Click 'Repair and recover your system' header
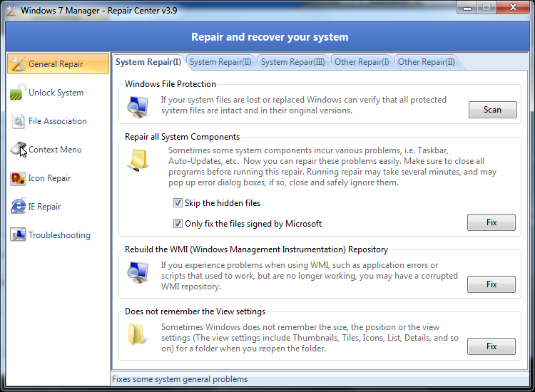 click(x=270, y=37)
